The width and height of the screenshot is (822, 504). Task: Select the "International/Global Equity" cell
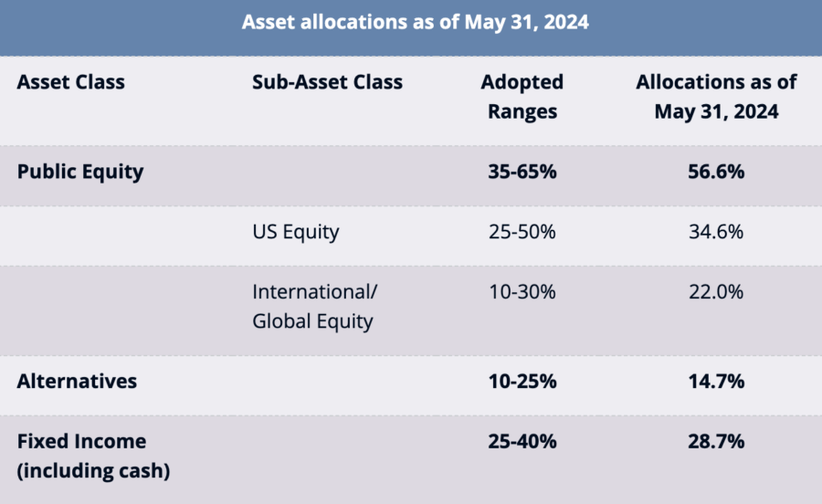coord(314,307)
